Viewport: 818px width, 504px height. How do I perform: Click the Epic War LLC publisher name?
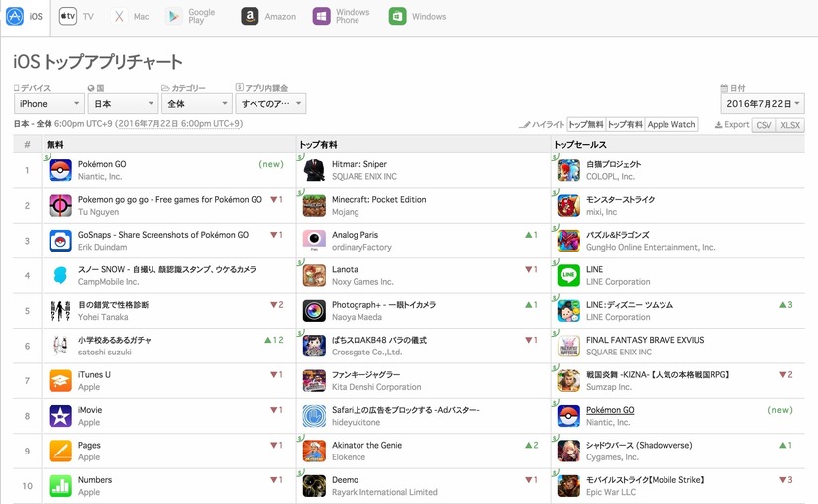[611, 492]
